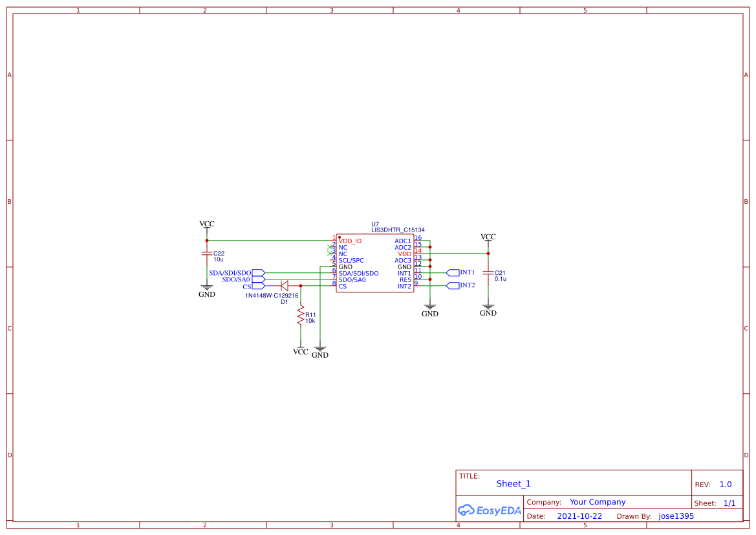
Task: Click the D1 1N4148W diode symbol
Action: coord(285,285)
